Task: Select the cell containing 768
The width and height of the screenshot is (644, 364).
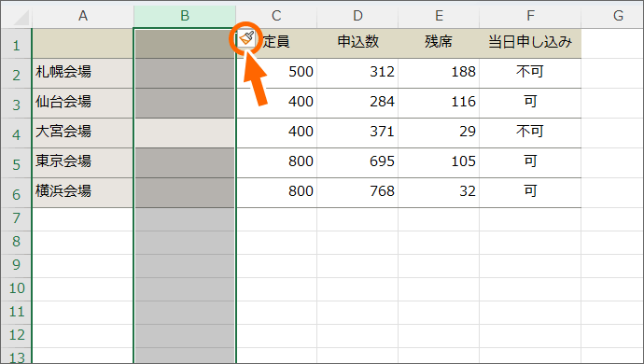Action: (357, 192)
